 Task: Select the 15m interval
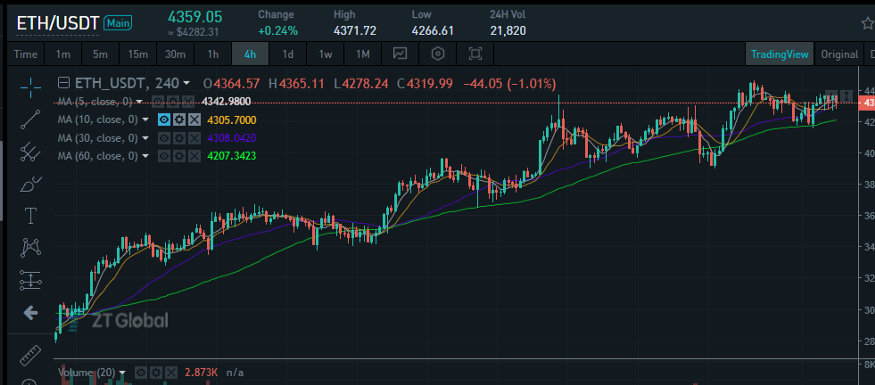[138, 54]
